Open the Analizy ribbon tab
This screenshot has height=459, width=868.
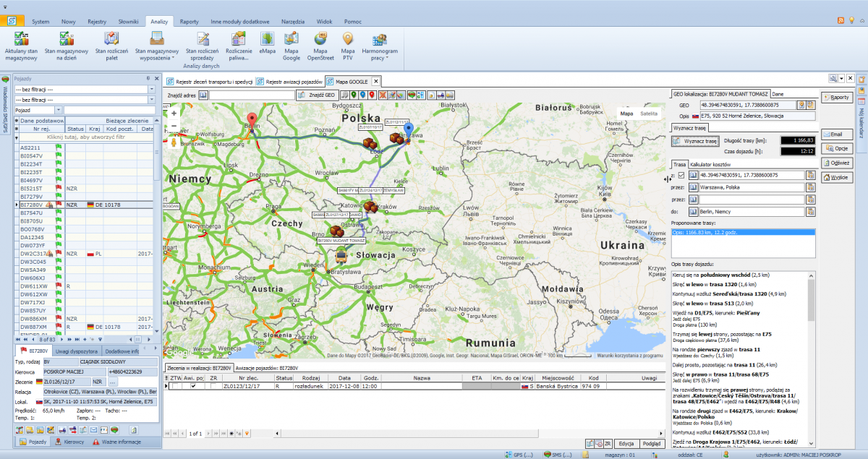point(159,22)
